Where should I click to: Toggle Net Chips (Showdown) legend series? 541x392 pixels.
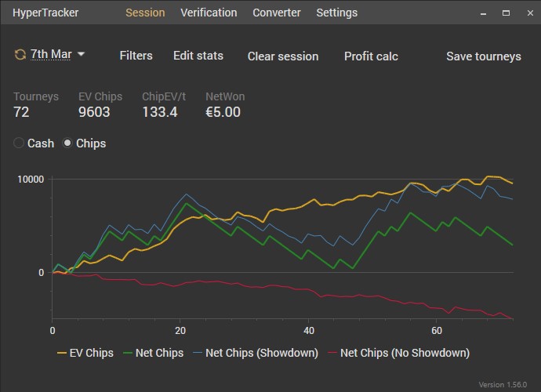coord(253,353)
